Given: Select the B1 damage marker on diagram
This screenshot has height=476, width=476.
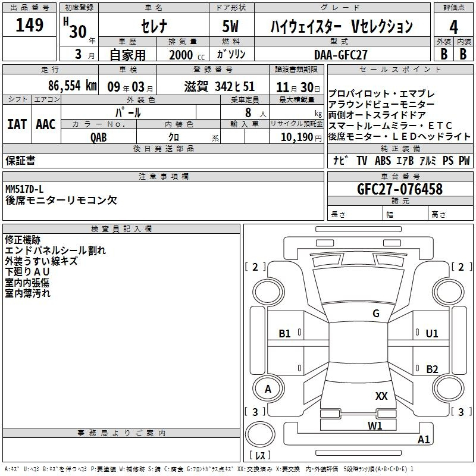Looking at the screenshot, I should point(285,334).
